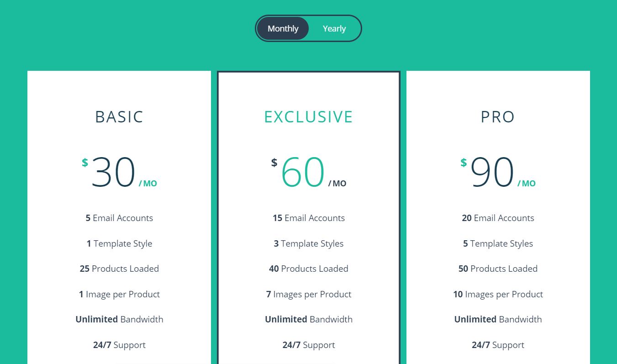Select the $30 Basic price

[x=113, y=172]
